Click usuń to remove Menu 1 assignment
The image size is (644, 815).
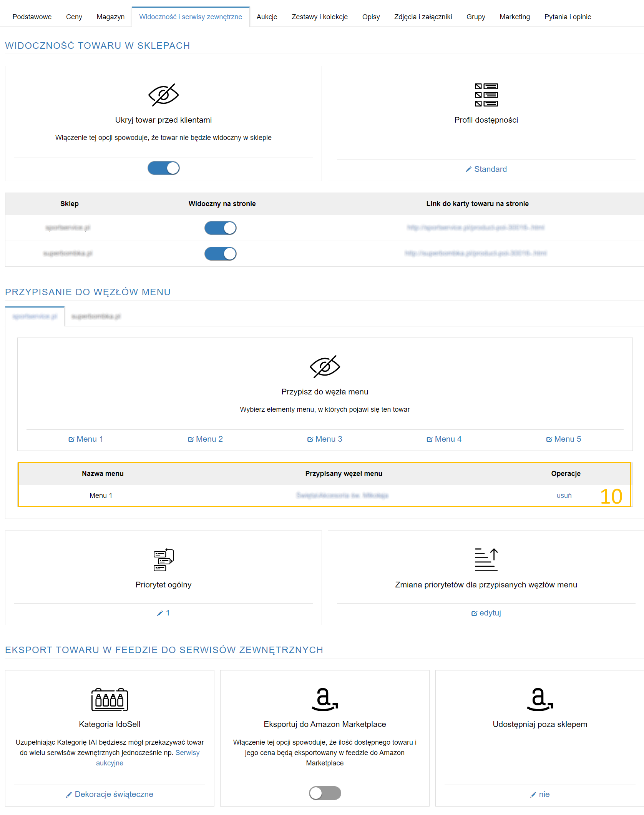click(x=564, y=496)
